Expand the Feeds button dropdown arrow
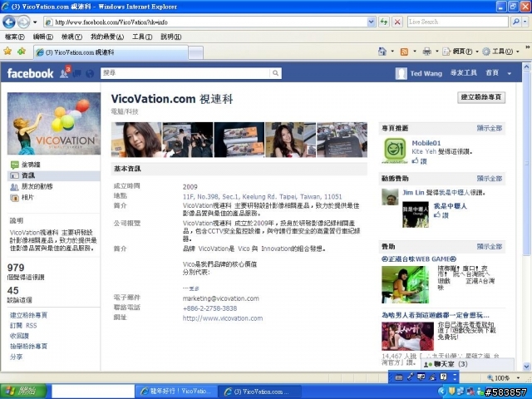Screen dimensions: 532x399 [x=415, y=52]
